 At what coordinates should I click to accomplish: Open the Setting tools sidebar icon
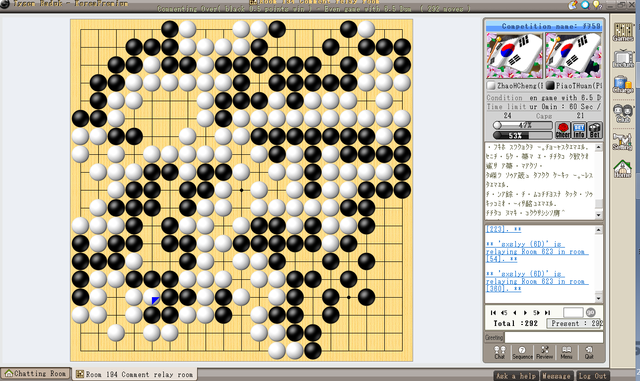coord(623,141)
